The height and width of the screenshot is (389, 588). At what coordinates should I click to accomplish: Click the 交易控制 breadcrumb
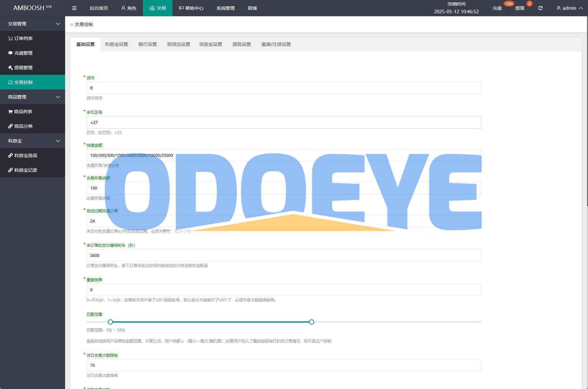click(x=84, y=24)
